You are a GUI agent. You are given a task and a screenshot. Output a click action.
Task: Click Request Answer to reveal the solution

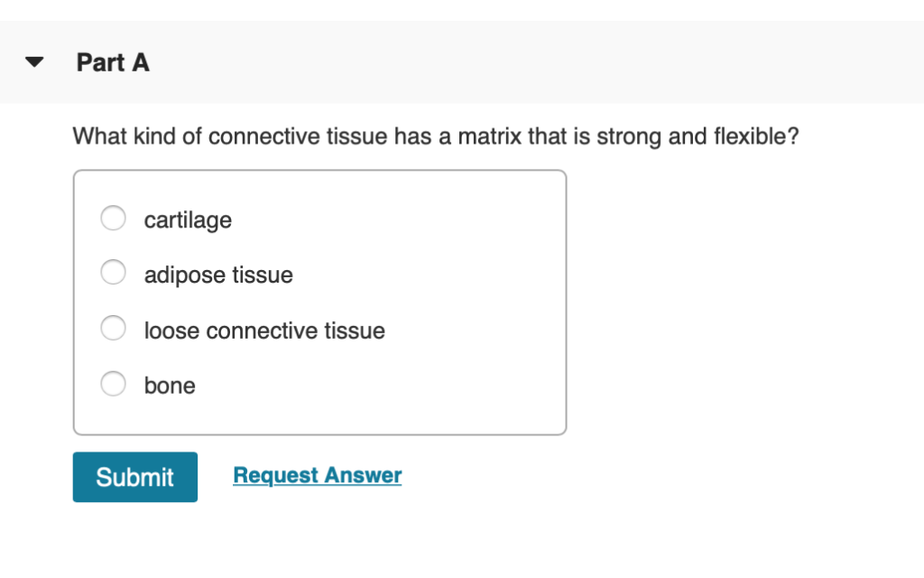click(x=317, y=475)
